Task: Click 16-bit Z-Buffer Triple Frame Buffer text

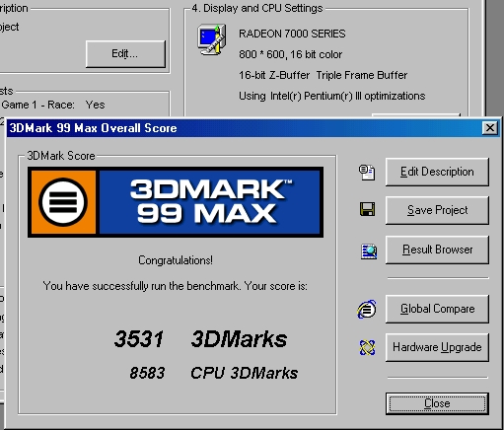Action: 323,75
